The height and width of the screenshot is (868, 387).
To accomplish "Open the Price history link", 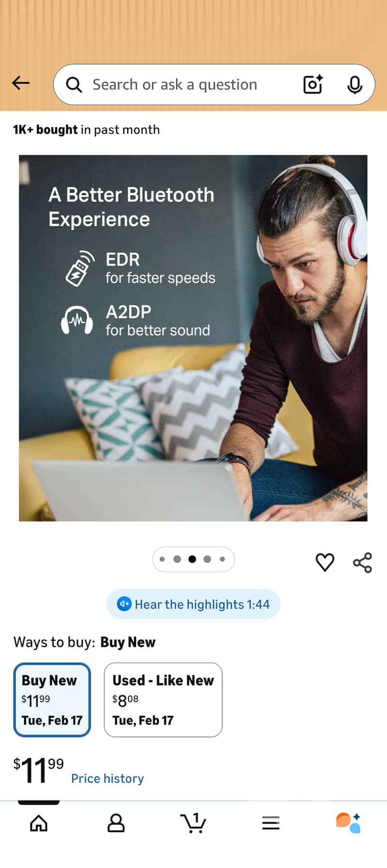I will (107, 779).
